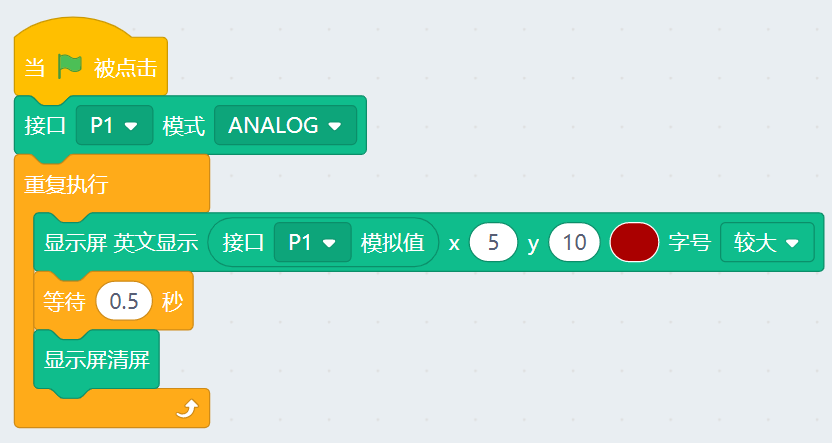Open the ANALOG mode dropdown

click(x=285, y=125)
